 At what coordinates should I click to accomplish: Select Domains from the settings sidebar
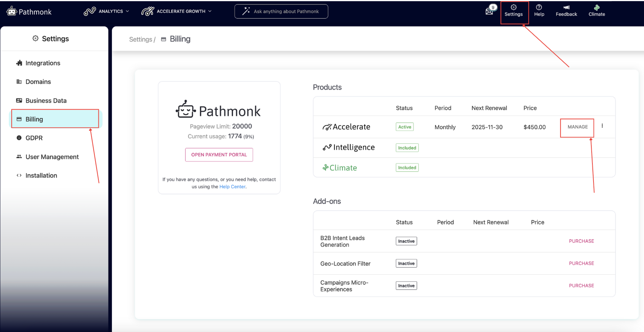coord(38,82)
